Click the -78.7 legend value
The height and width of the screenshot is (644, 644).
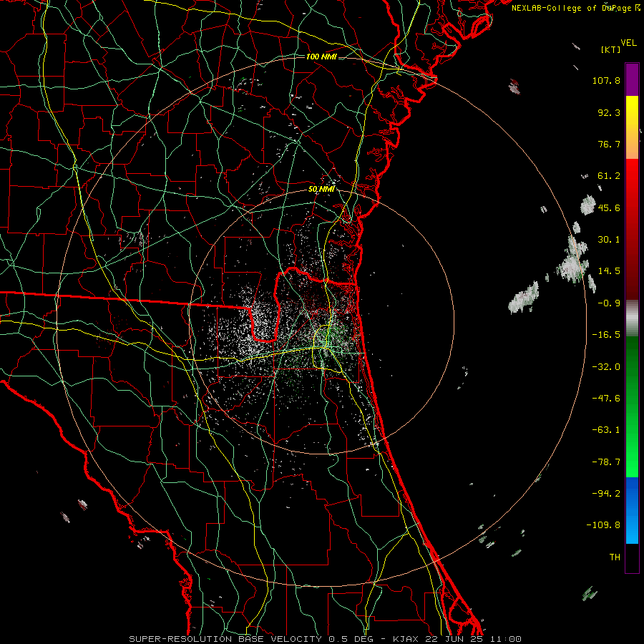606,462
